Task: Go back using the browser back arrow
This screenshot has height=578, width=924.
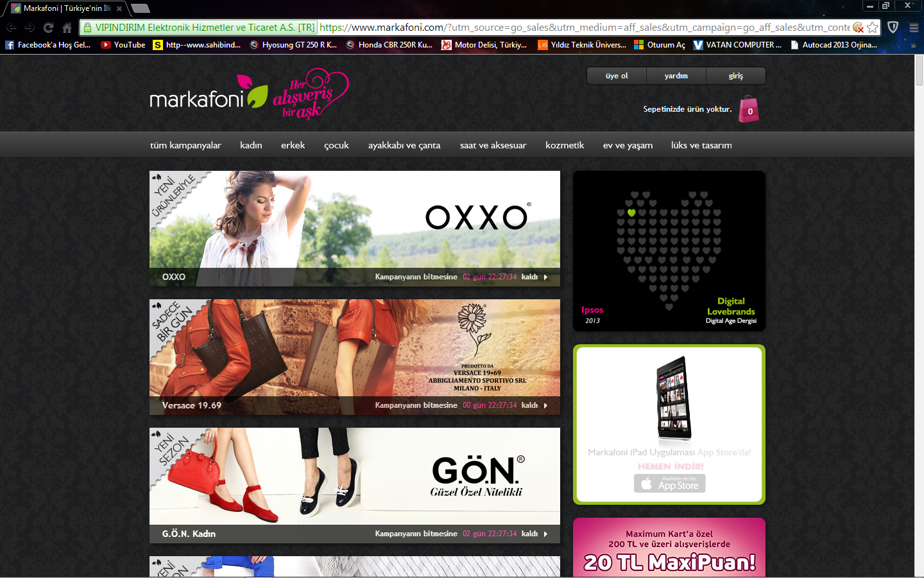Action: click(11, 28)
